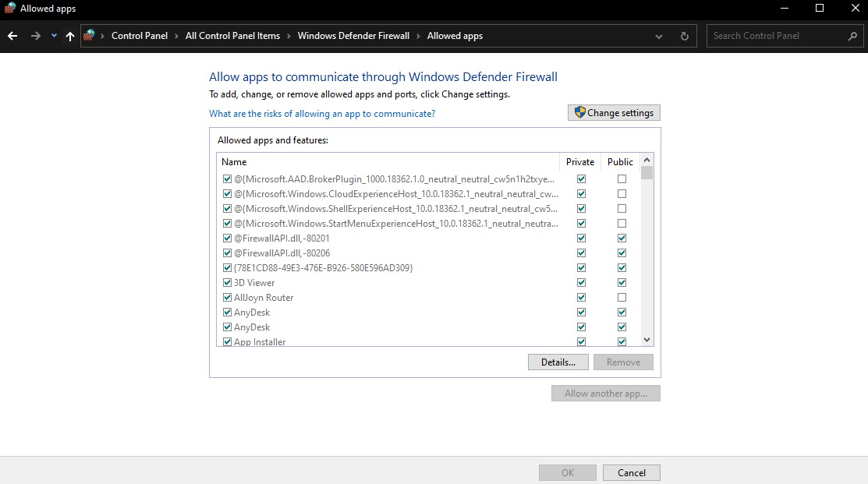868x484 pixels.
Task: Toggle Private checkbox for AAD.BrokerPlugin
Action: (581, 178)
